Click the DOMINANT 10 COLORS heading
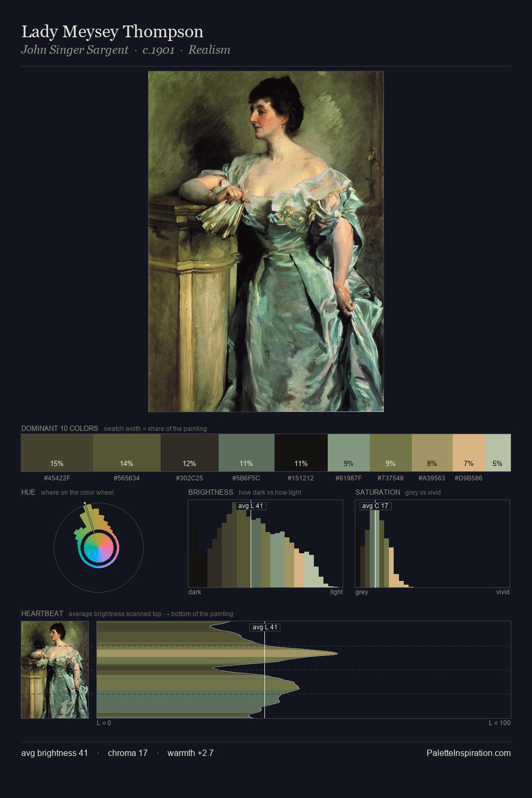This screenshot has width=532, height=798. [x=60, y=428]
